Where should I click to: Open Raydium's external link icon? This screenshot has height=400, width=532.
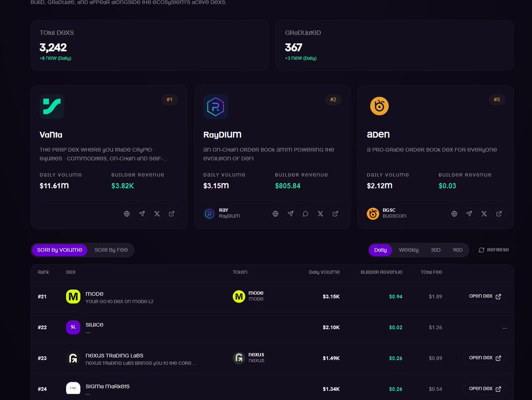336,214
